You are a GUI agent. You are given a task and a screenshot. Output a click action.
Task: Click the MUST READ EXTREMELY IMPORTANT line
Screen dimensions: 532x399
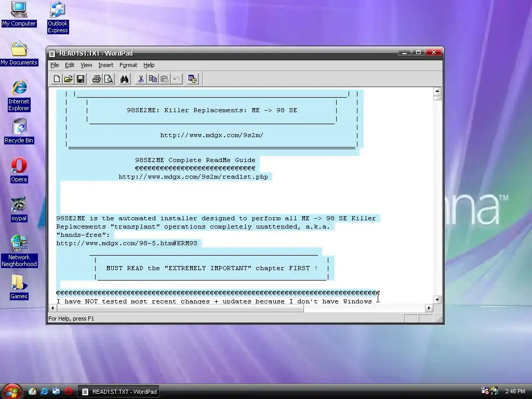point(212,268)
